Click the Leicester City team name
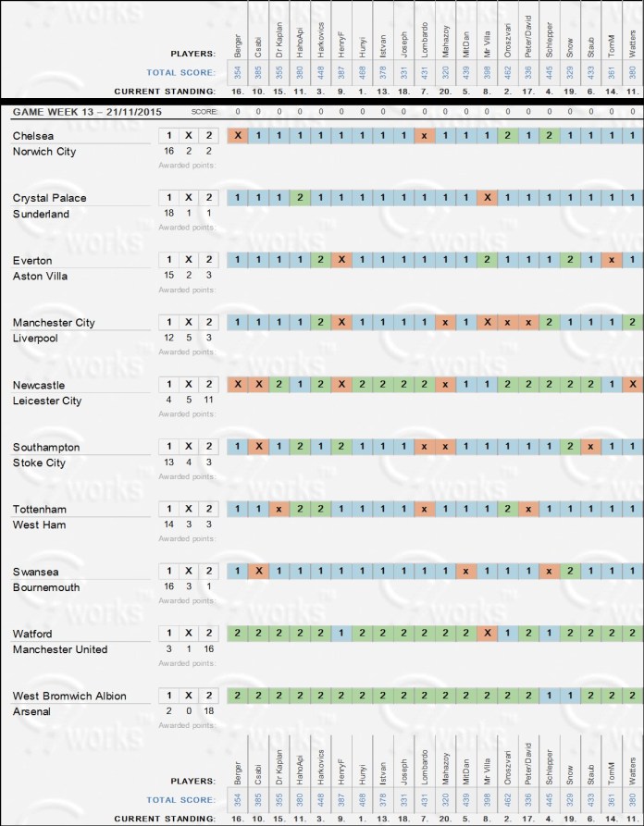The image size is (644, 826). pyautogui.click(x=47, y=401)
